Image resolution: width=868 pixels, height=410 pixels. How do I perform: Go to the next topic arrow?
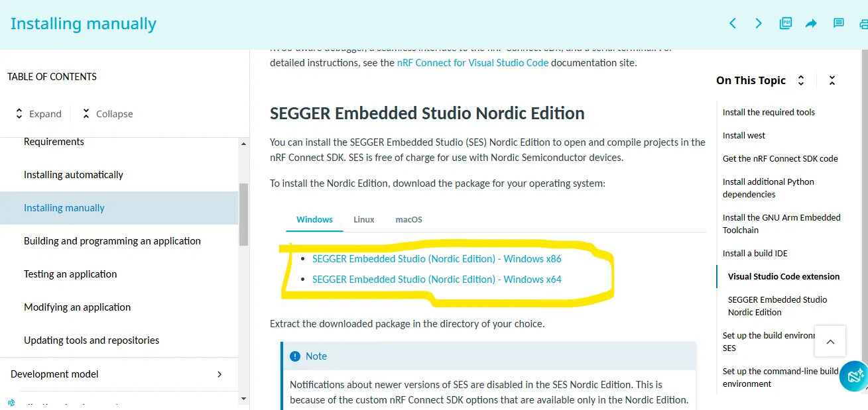(759, 24)
